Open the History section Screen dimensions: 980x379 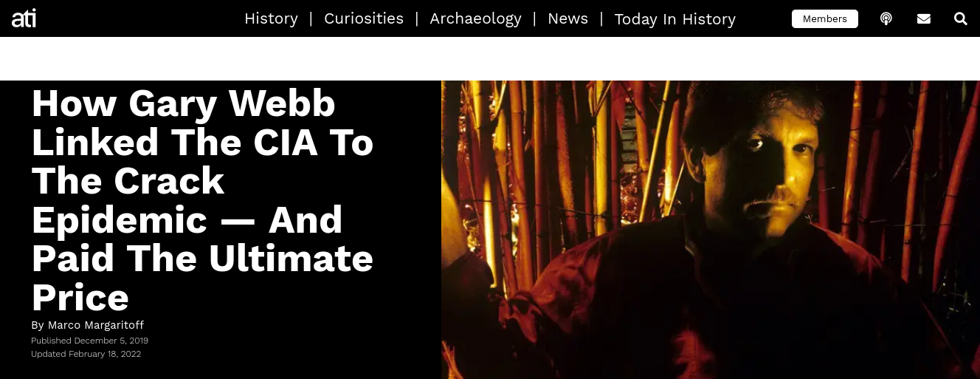271,18
